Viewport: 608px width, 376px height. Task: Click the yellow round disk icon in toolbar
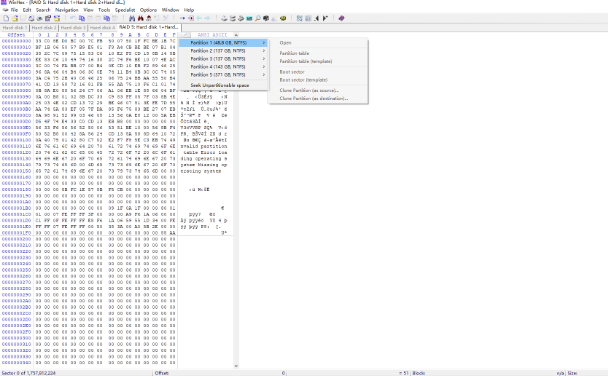(283, 18)
